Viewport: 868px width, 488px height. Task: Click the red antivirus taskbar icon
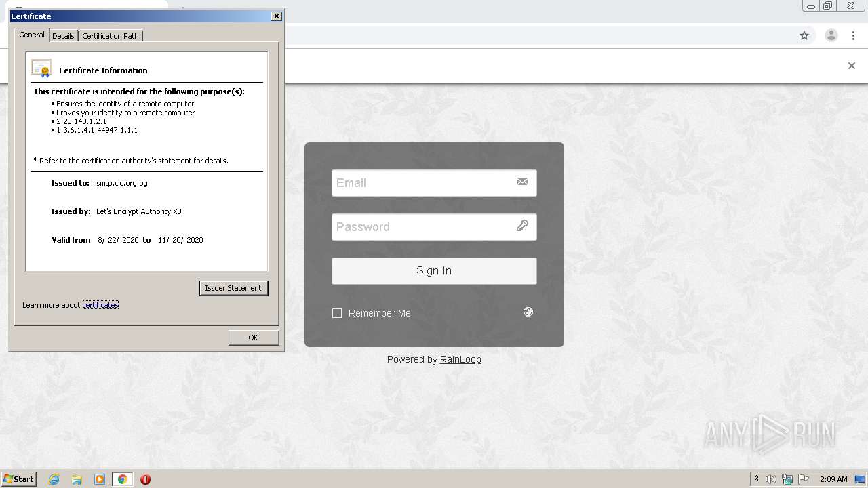pyautogui.click(x=145, y=479)
